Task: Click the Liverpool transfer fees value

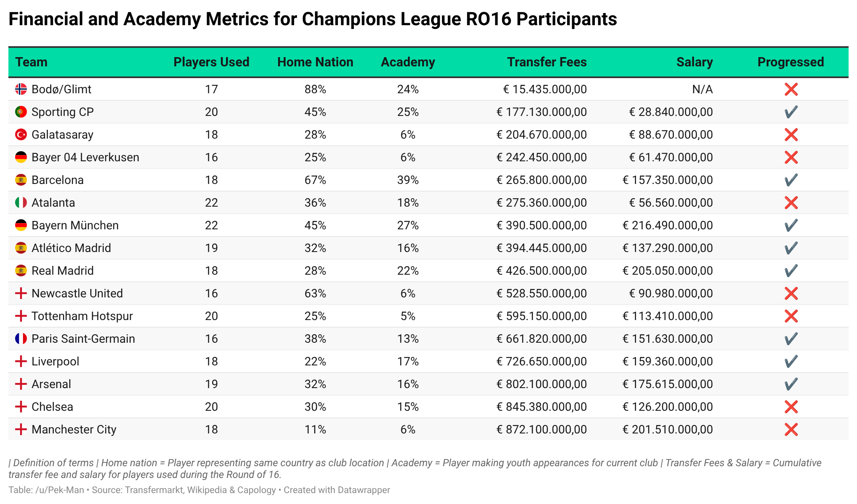Action: click(542, 361)
